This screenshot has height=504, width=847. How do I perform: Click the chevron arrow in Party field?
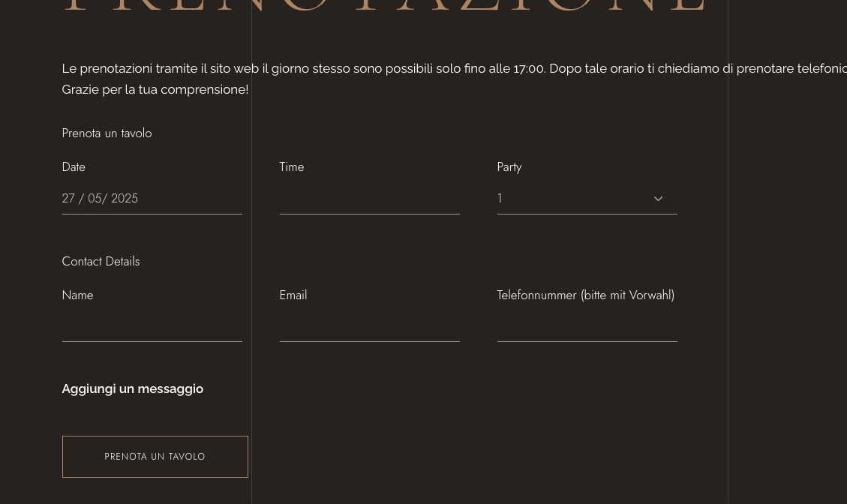click(658, 199)
